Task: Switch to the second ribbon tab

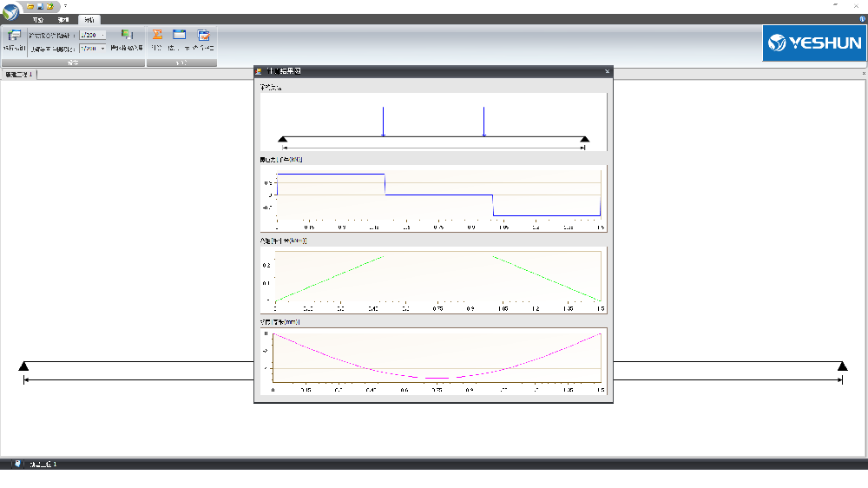Action: point(63,19)
